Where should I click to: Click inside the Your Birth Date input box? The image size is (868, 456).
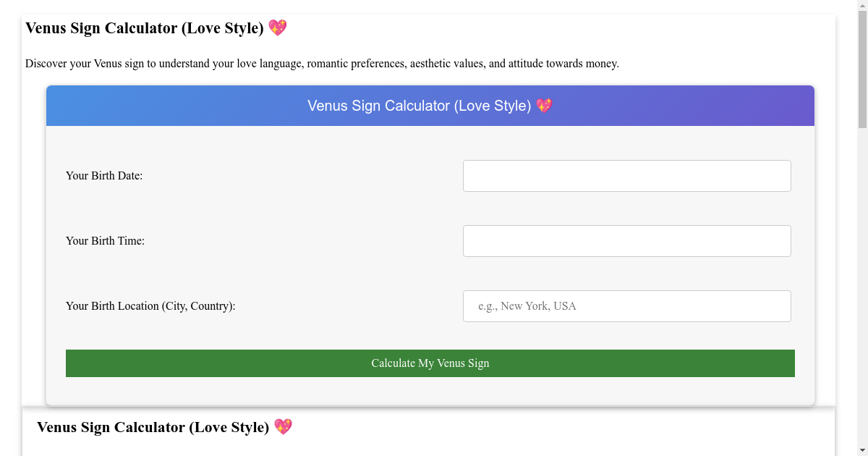[x=626, y=175]
